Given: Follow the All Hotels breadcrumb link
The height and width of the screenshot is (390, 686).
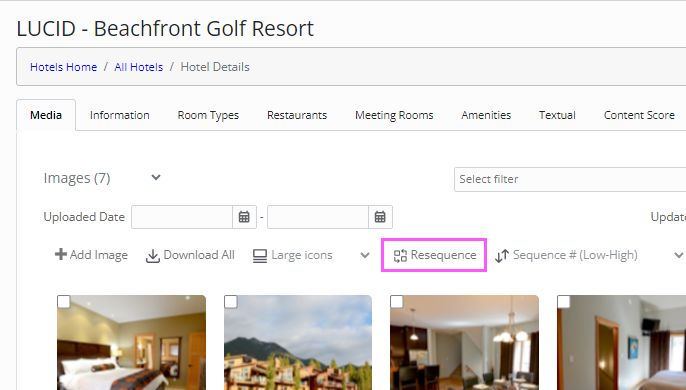Looking at the screenshot, I should pos(139,67).
